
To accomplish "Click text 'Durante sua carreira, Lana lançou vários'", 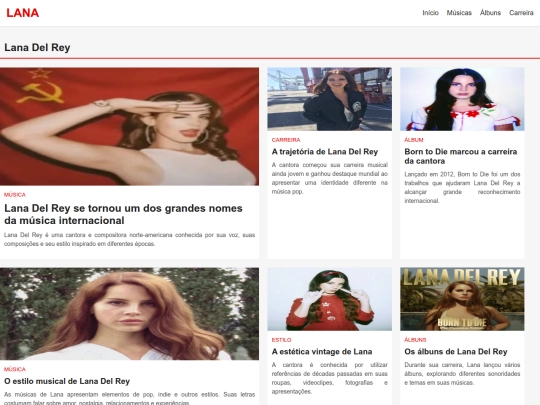I will coord(462,374).
